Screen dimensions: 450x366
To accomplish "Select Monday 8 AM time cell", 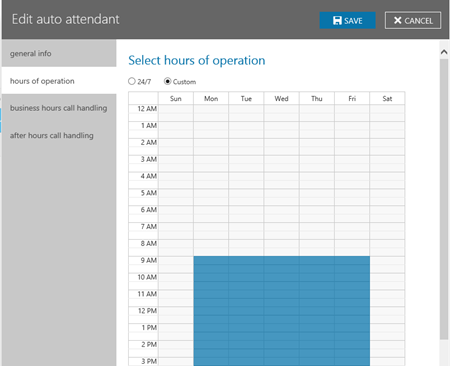I will point(211,244).
